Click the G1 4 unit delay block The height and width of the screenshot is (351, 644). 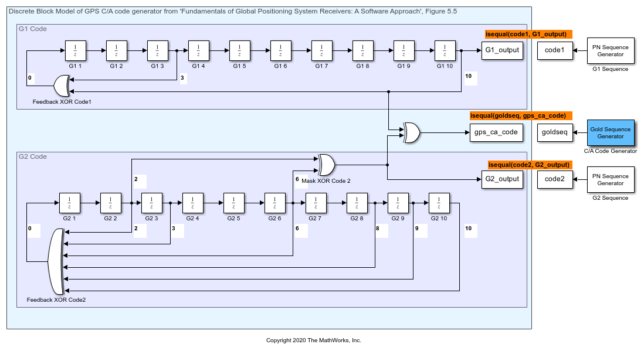coord(198,51)
